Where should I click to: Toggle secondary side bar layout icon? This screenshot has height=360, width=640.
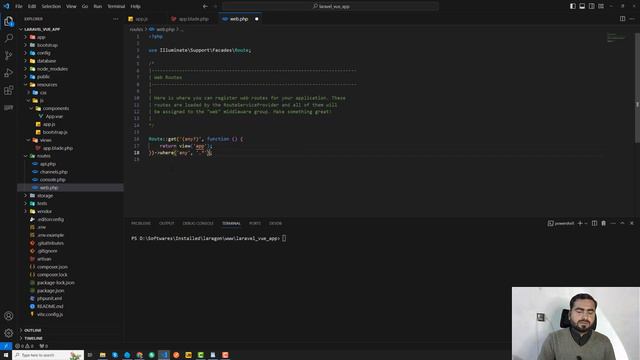[x=591, y=6]
